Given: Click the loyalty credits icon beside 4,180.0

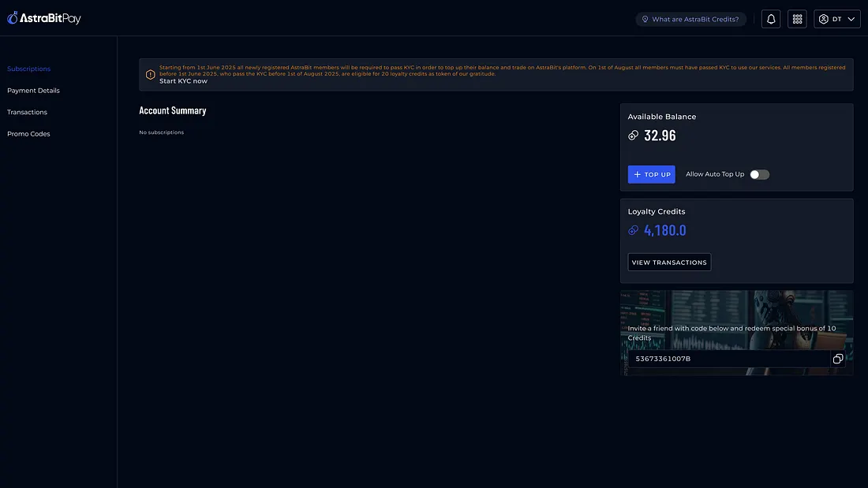Looking at the screenshot, I should click(633, 230).
